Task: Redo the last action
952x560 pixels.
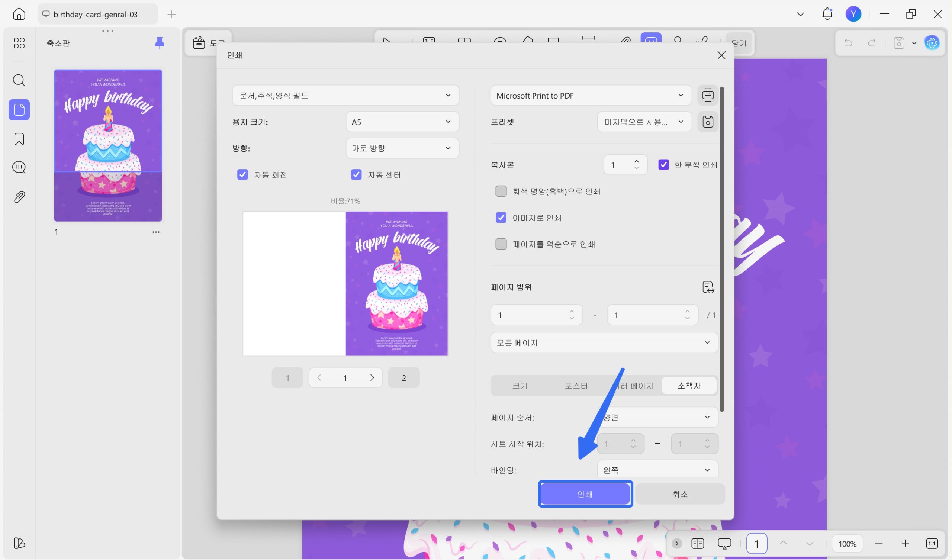Action: [x=872, y=43]
